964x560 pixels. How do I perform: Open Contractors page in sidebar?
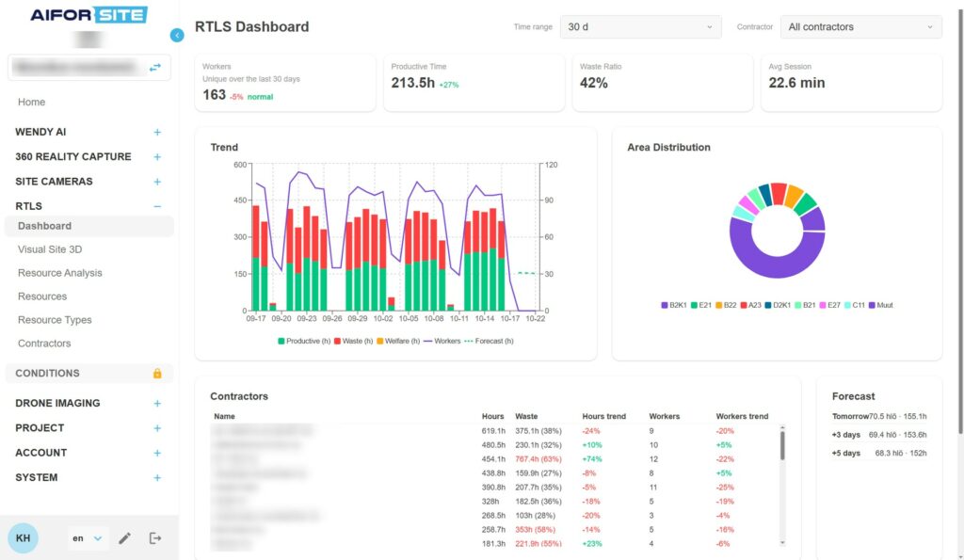[44, 344]
